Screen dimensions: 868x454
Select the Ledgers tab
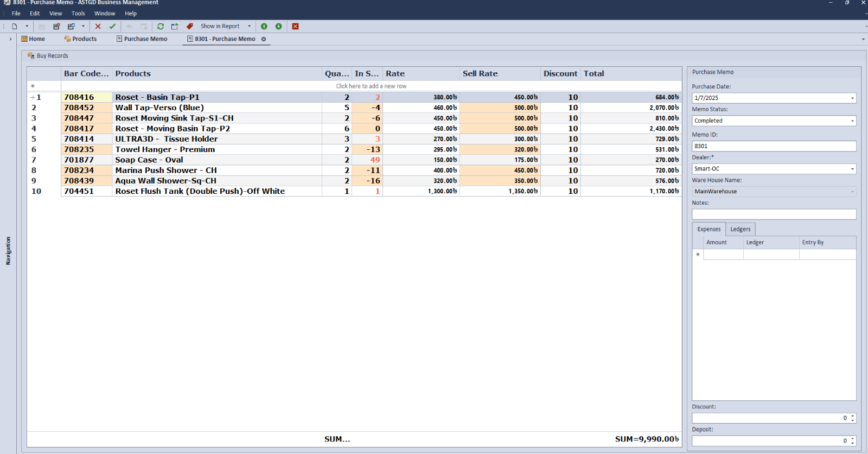point(740,229)
